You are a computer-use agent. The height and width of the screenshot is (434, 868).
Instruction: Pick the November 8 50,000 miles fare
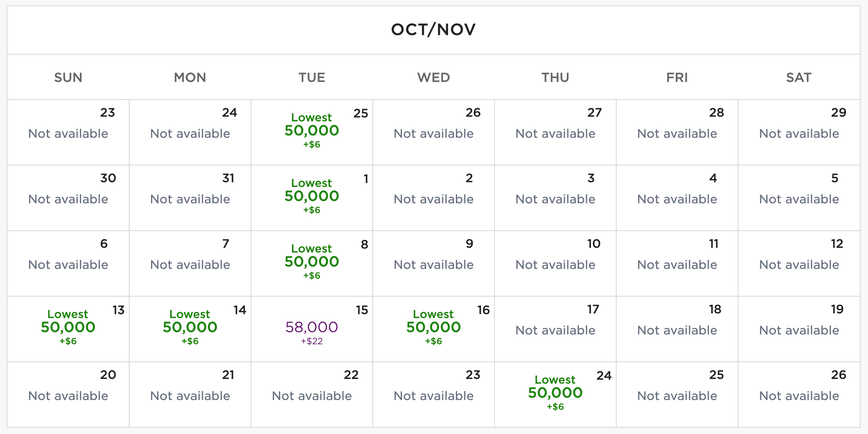(x=311, y=262)
